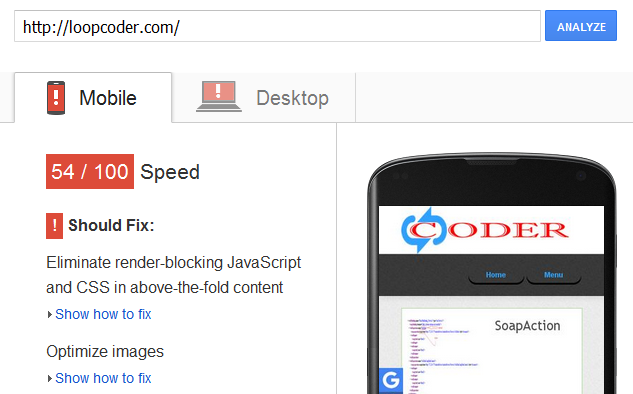
Task: Click the blue loop arrows logo in preview
Action: pyautogui.click(x=424, y=230)
